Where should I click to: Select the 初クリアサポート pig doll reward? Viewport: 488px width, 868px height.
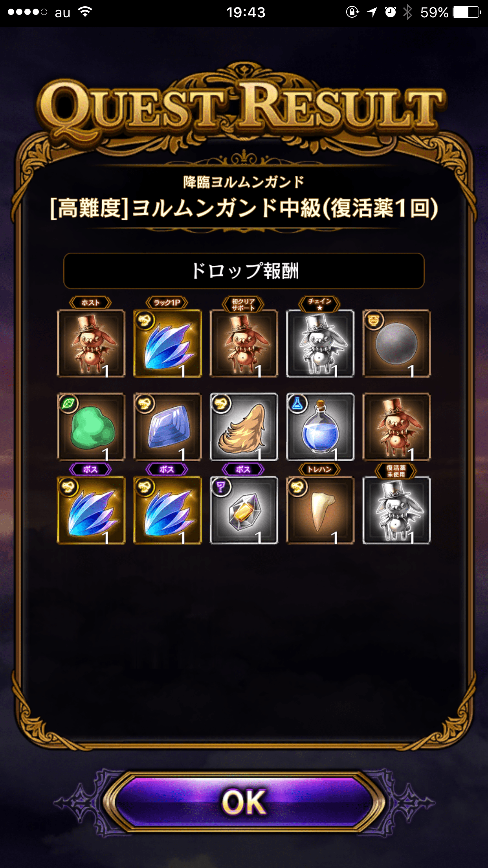(x=244, y=343)
